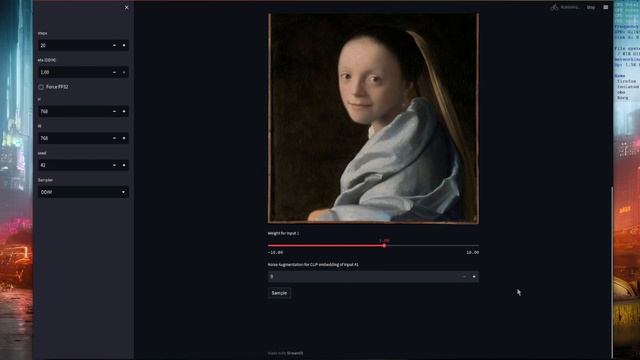Viewport: 640px width, 360px height.
Task: Click the Sample button
Action: 279,293
